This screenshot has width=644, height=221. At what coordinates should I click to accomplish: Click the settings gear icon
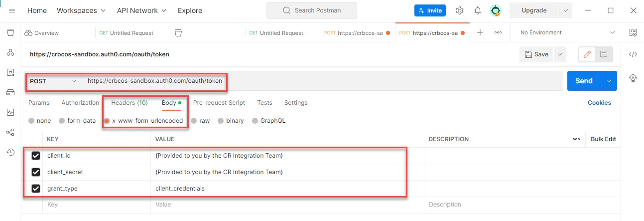460,10
